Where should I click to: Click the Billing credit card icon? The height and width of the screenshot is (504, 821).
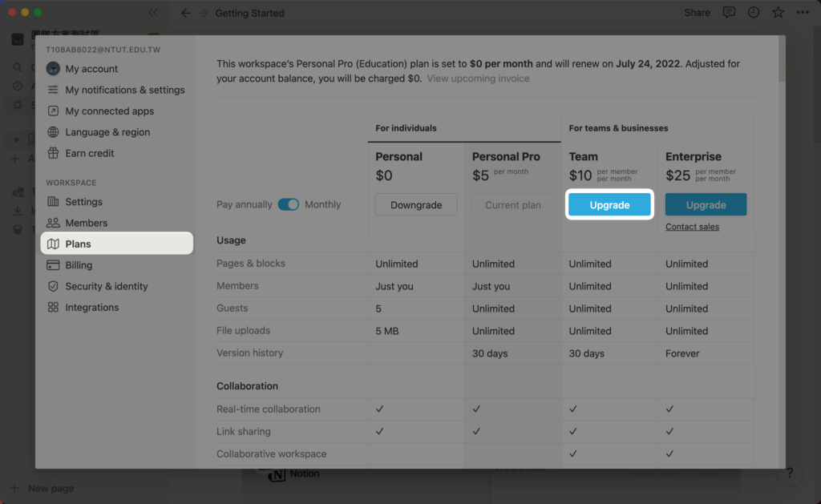point(53,265)
